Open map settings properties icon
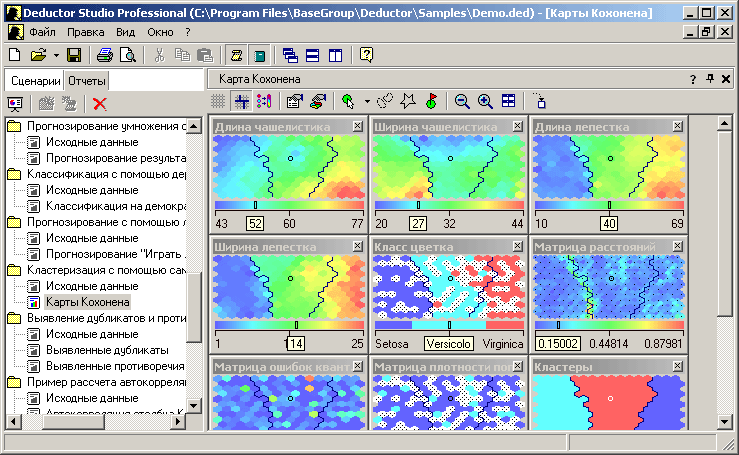Image resolution: width=739 pixels, height=455 pixels. pos(294,101)
